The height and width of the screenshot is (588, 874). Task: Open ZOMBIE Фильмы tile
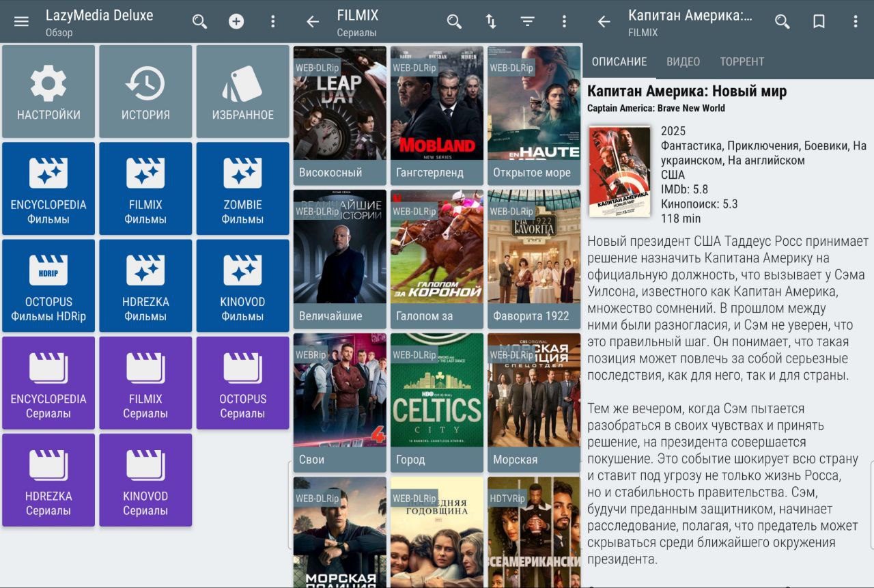coord(243,188)
